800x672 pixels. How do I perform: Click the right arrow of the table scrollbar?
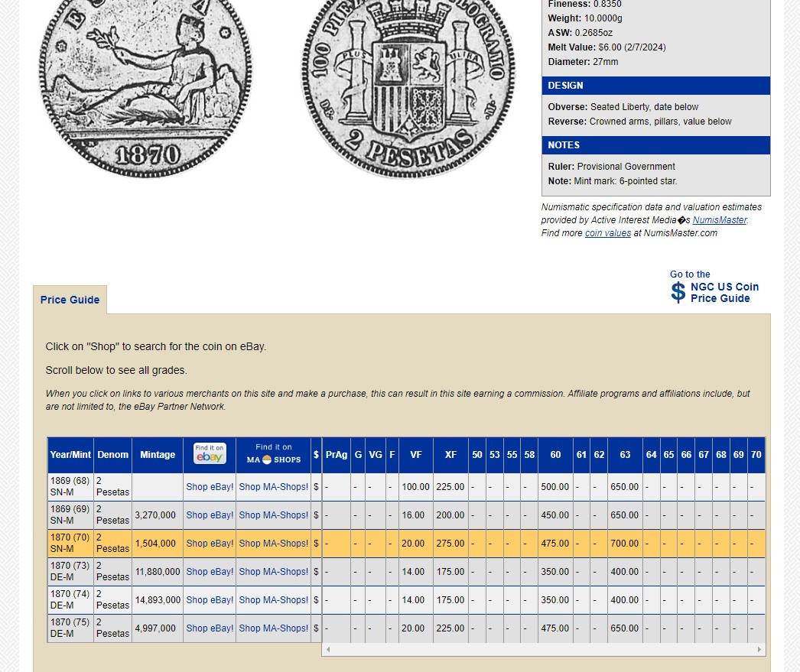(759, 649)
